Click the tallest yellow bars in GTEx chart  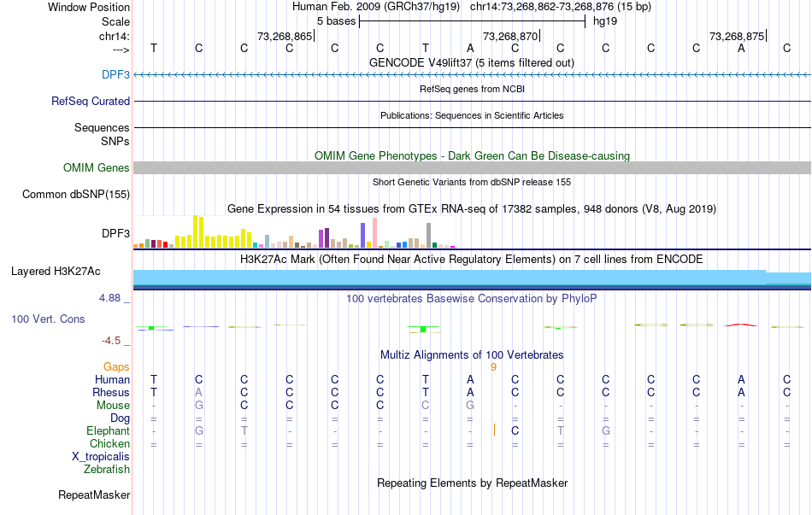(197, 231)
